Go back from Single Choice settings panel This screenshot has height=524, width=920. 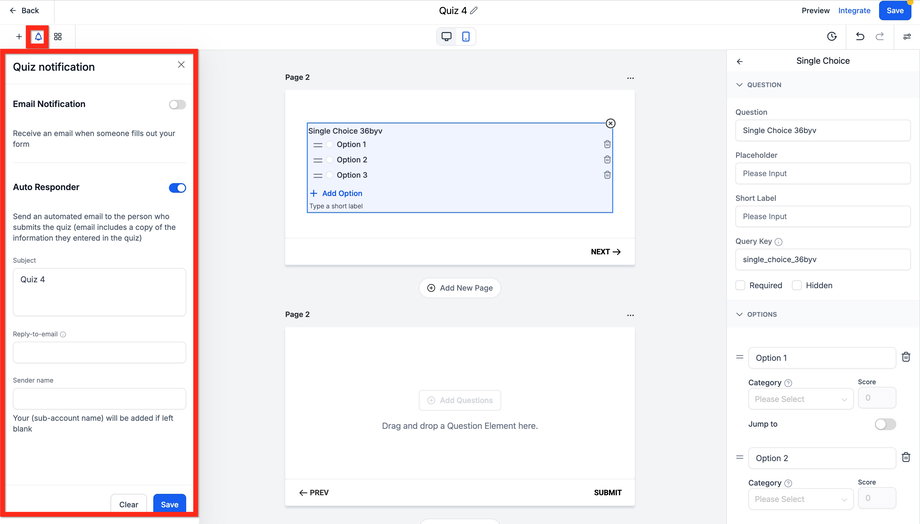pyautogui.click(x=739, y=61)
